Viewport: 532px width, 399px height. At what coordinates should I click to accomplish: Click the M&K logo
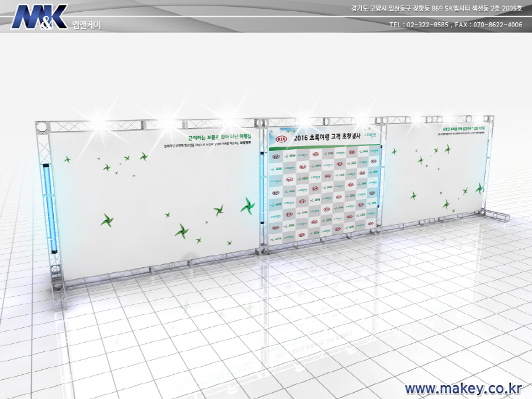pyautogui.click(x=40, y=17)
